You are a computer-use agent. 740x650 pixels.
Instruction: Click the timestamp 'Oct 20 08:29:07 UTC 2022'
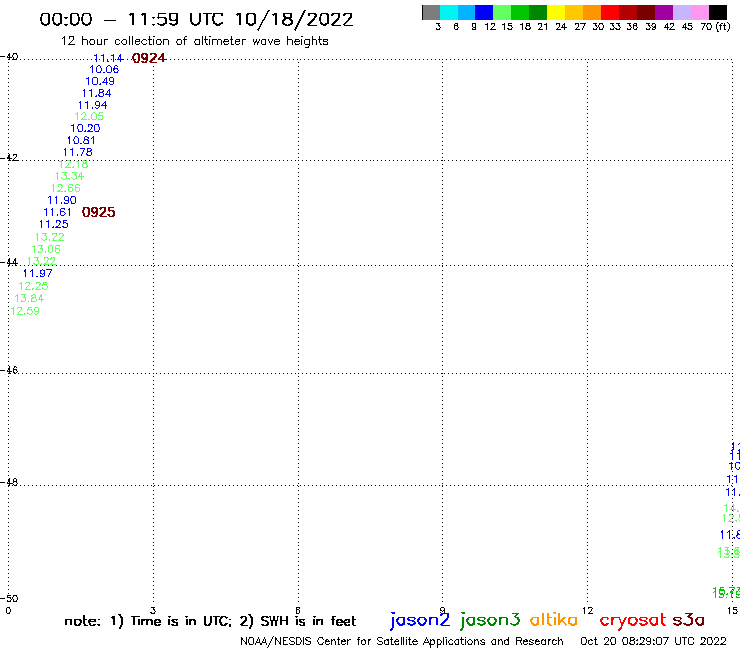(x=653, y=641)
